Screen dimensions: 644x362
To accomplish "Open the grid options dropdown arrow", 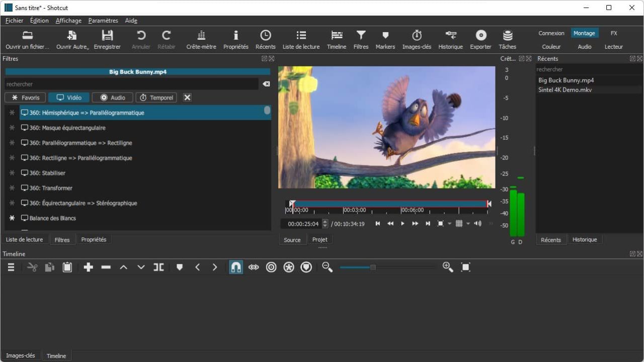I will (x=468, y=224).
